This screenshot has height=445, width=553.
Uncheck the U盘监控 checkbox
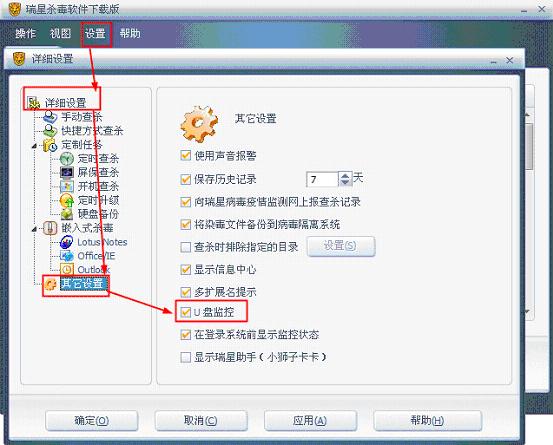pyautogui.click(x=186, y=312)
